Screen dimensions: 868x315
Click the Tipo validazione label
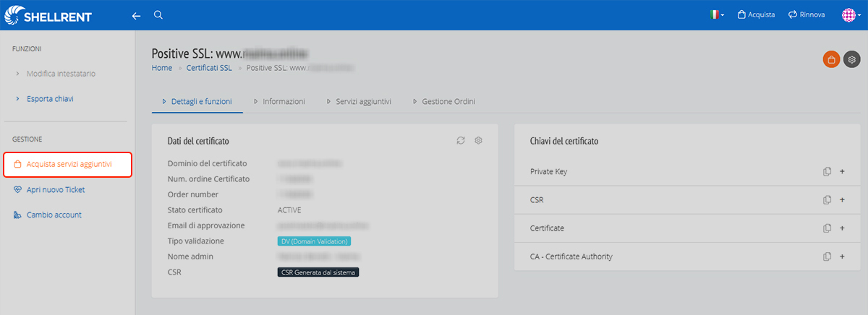pyautogui.click(x=195, y=241)
